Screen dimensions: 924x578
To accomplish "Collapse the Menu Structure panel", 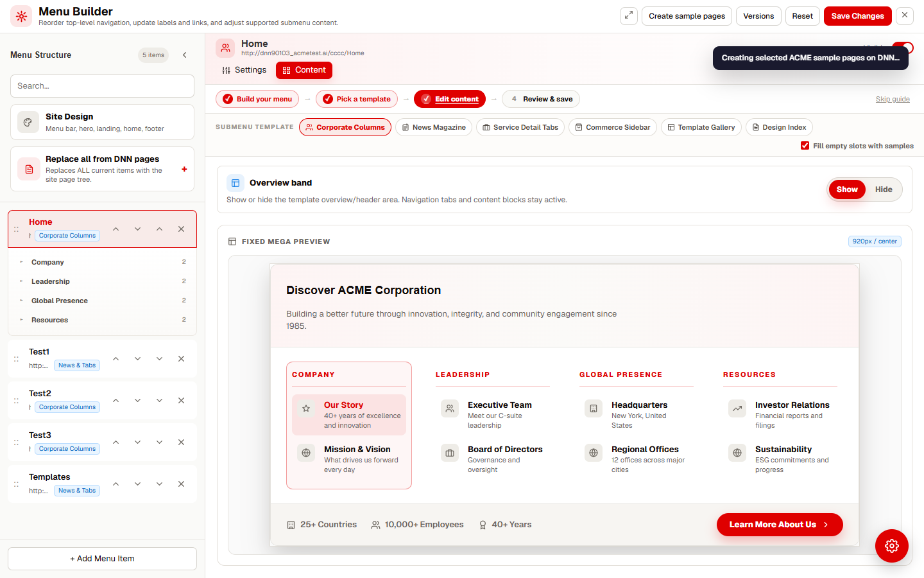I will [185, 55].
